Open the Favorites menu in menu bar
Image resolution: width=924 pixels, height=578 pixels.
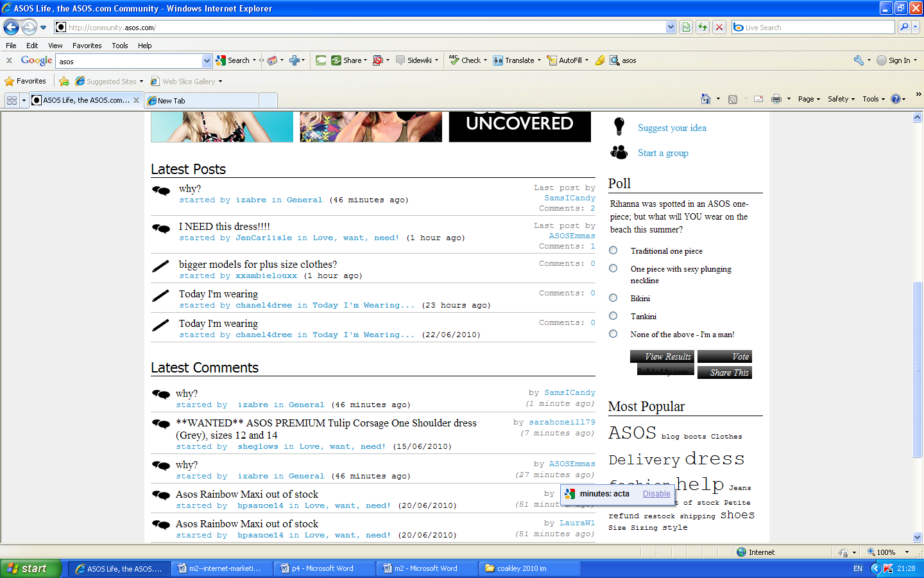tap(87, 46)
